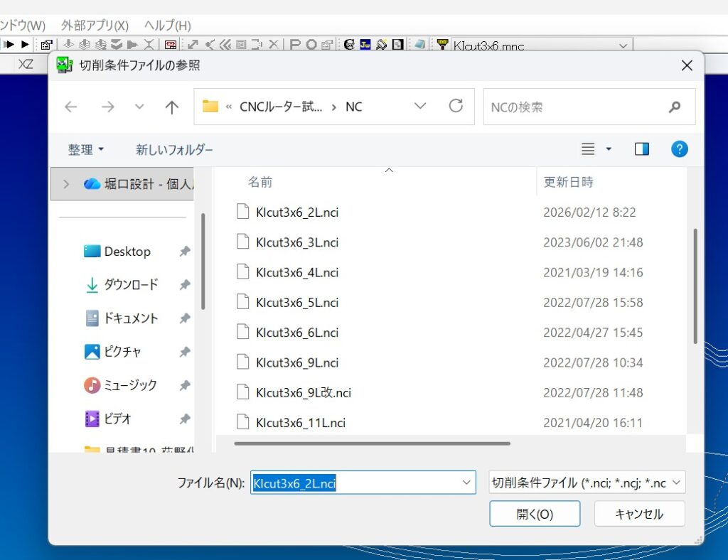Select the file KIcut3x6_9L改.nci

click(x=304, y=393)
